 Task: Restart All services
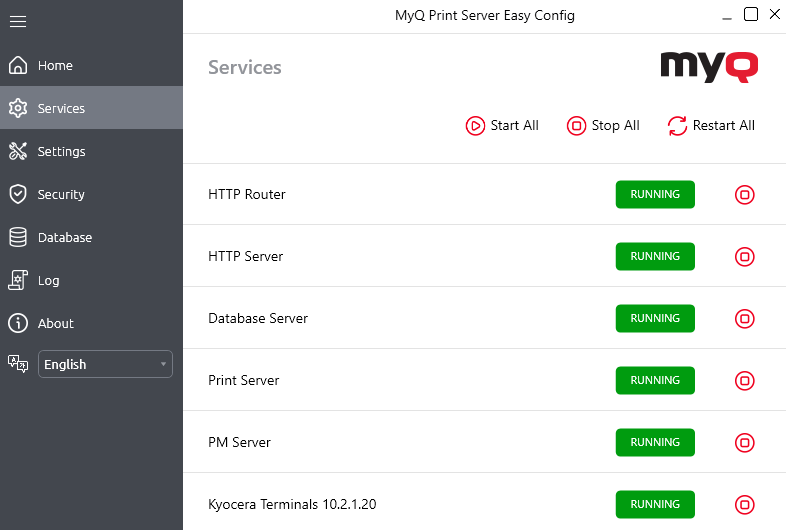coord(711,126)
